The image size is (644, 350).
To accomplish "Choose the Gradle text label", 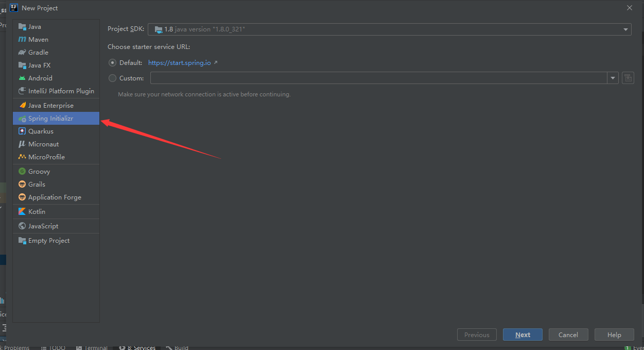I will click(39, 53).
